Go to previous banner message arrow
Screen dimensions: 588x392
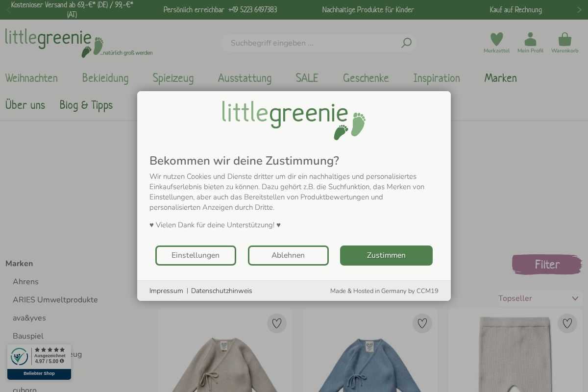click(x=8, y=10)
